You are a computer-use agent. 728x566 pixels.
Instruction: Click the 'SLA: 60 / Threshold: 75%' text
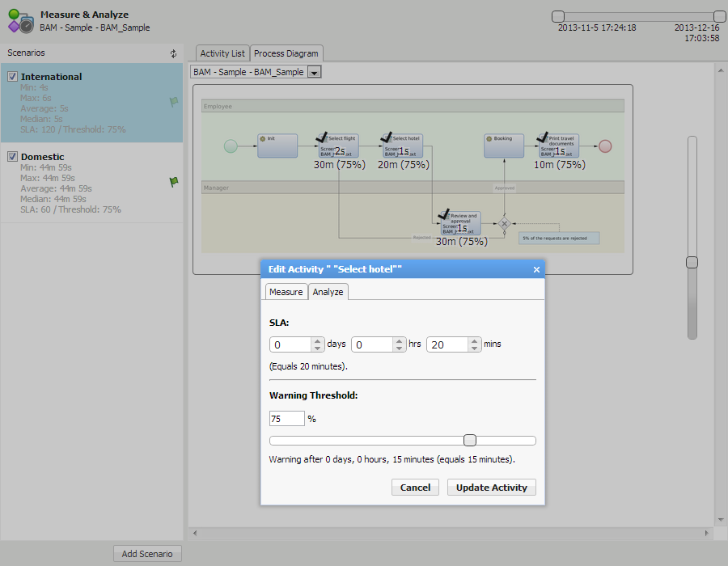tap(70, 209)
